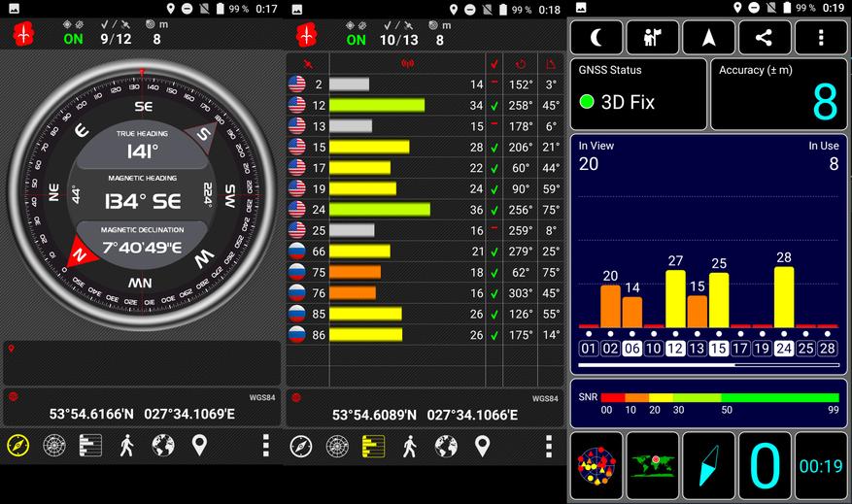Image resolution: width=852 pixels, height=504 pixels.
Task: Tap the person-with-flag waypoint icon
Action: click(653, 38)
